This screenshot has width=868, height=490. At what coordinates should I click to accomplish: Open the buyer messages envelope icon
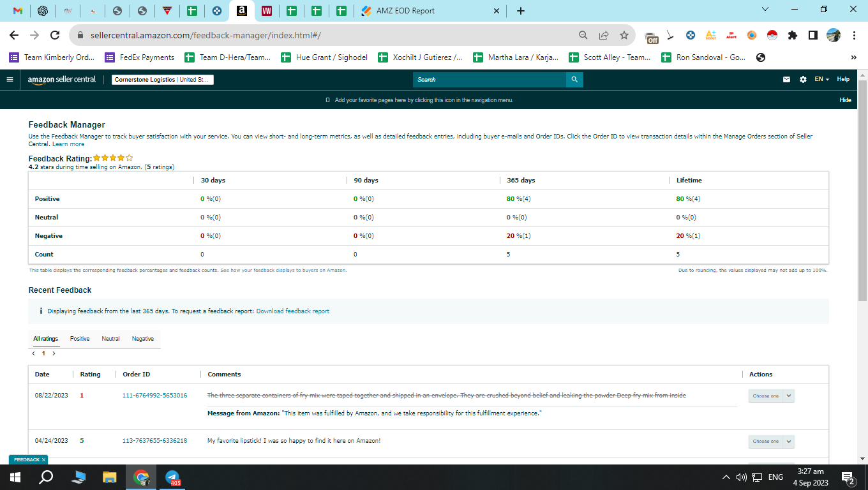pyautogui.click(x=786, y=79)
